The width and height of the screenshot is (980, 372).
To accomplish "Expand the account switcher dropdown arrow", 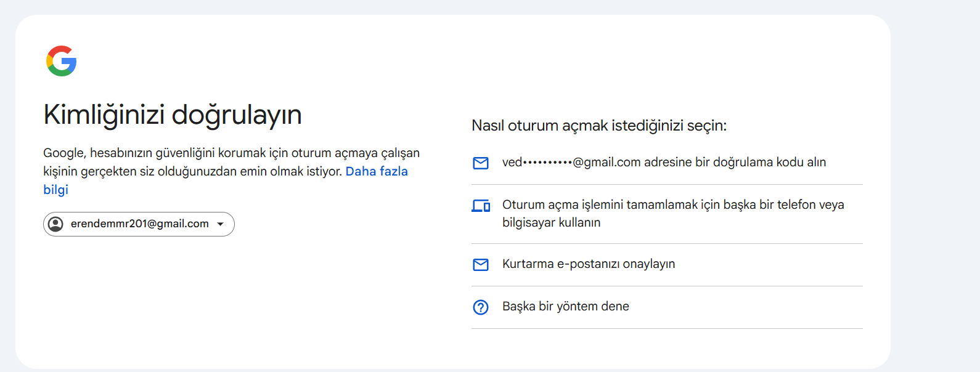I will 221,224.
